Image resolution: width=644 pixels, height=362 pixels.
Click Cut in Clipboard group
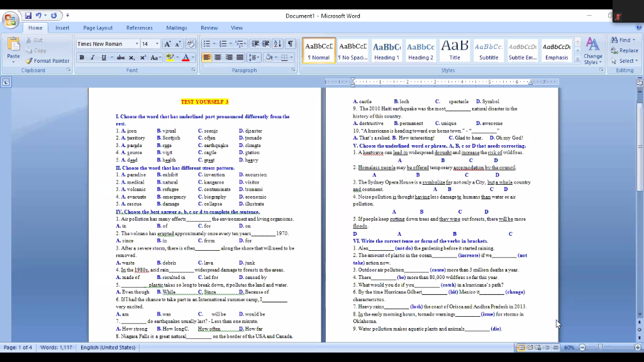(x=35, y=40)
